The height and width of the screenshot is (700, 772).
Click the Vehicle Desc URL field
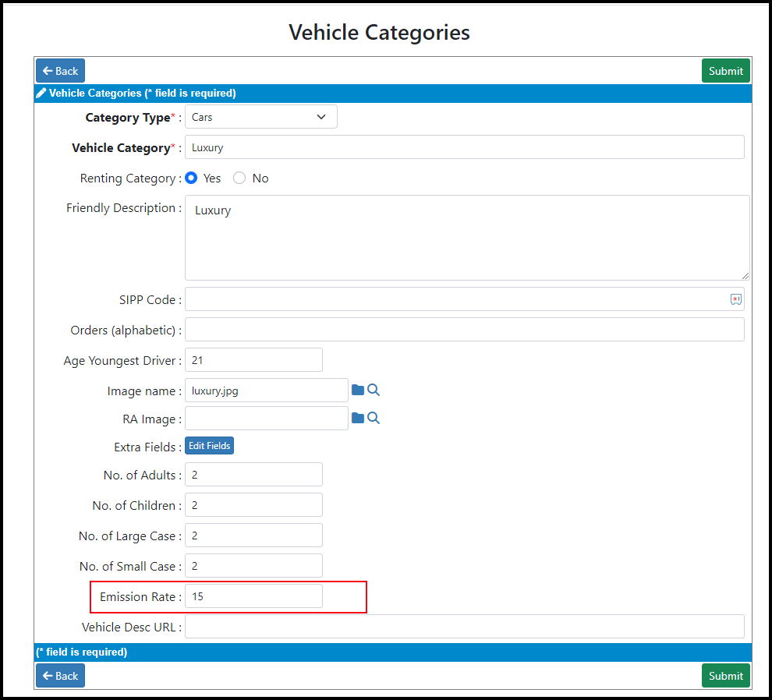pyautogui.click(x=464, y=627)
